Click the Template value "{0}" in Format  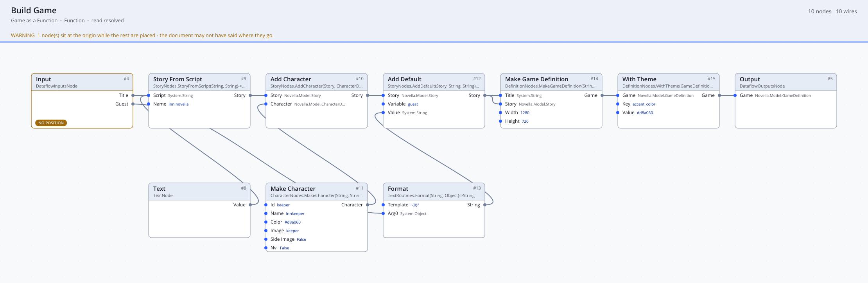pyautogui.click(x=415, y=205)
